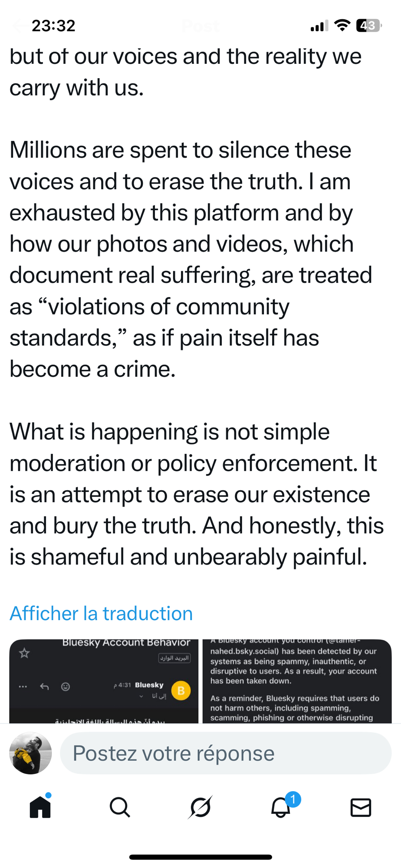Tap the star icon in email screenshot
The image size is (401, 868).
tap(24, 653)
